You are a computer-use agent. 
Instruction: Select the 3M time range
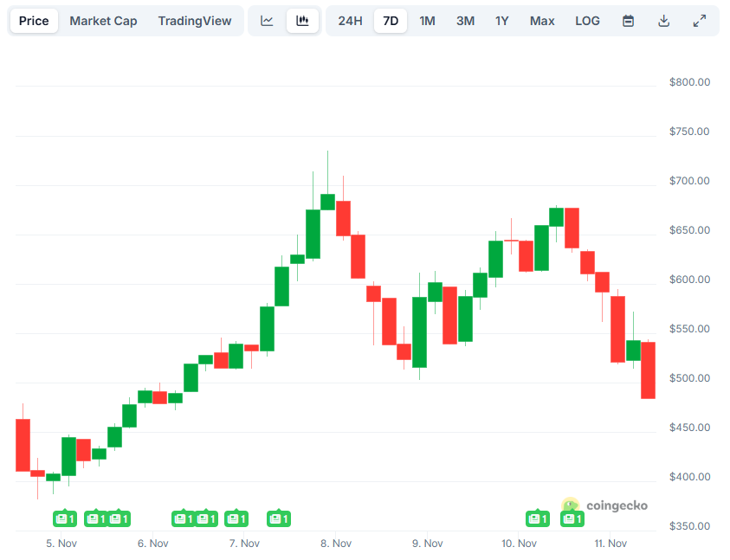(465, 20)
